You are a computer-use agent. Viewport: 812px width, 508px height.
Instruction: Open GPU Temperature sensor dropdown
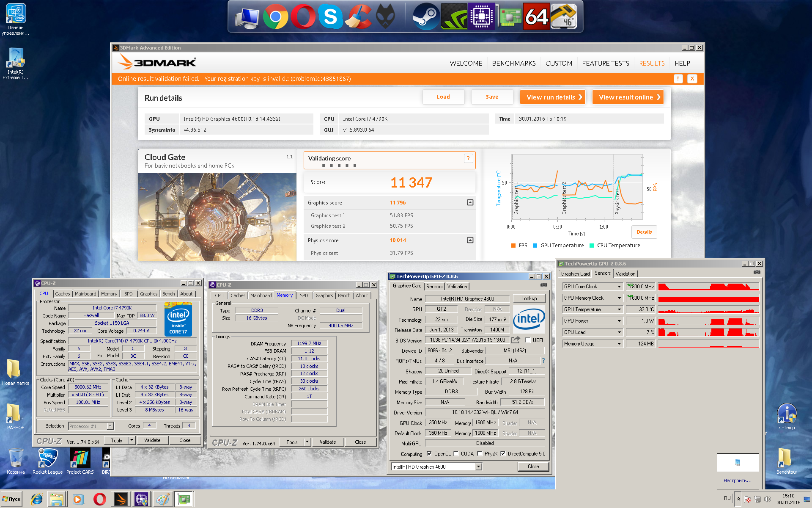point(619,309)
